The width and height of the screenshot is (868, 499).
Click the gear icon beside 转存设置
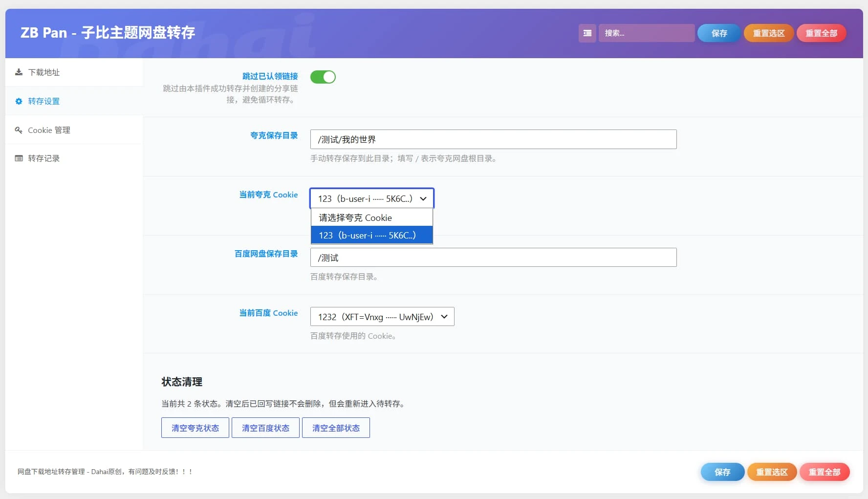point(19,101)
